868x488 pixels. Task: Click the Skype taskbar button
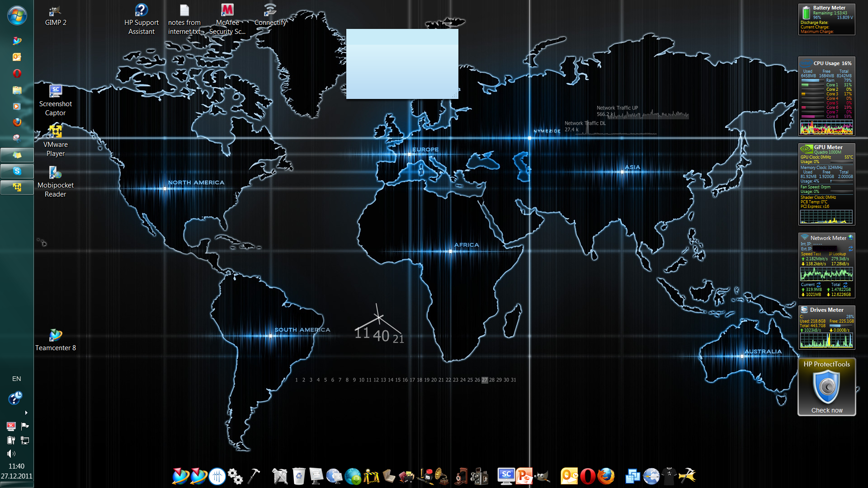[x=17, y=171]
